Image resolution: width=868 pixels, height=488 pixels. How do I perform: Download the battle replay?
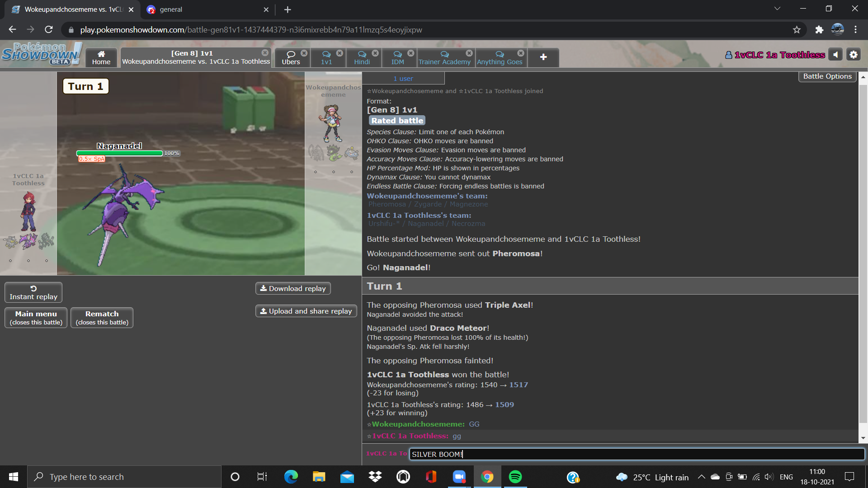[293, 288]
